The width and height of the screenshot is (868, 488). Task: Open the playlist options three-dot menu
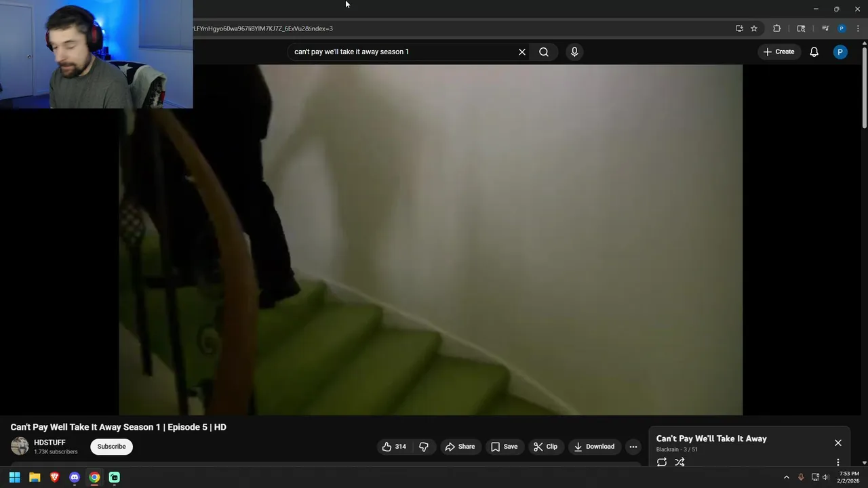pyautogui.click(x=838, y=462)
